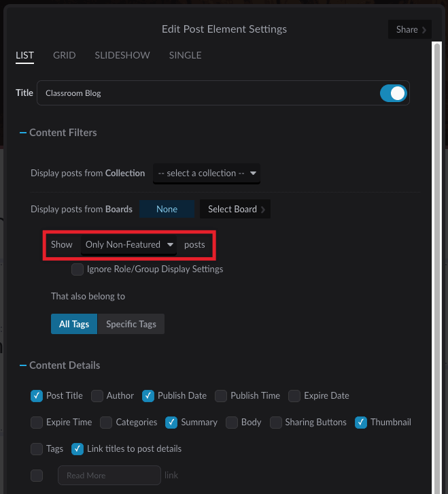The height and width of the screenshot is (494, 448).
Task: Click the Select Board button
Action: [x=235, y=209]
